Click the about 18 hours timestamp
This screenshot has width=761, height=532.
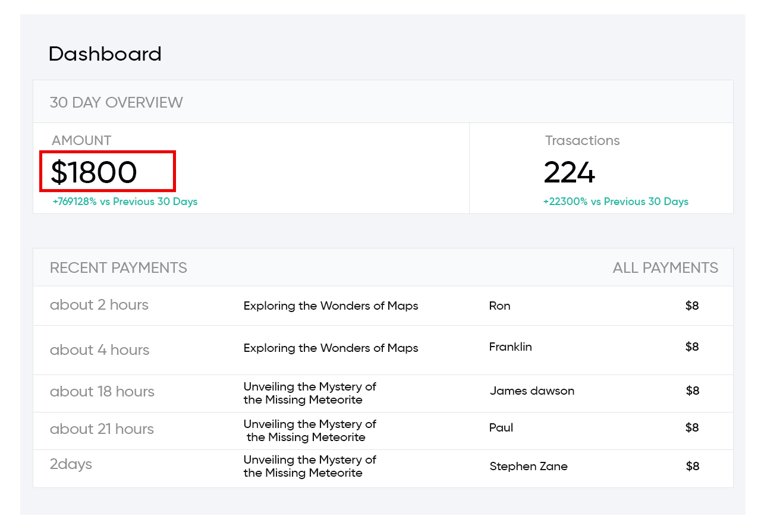pos(102,392)
